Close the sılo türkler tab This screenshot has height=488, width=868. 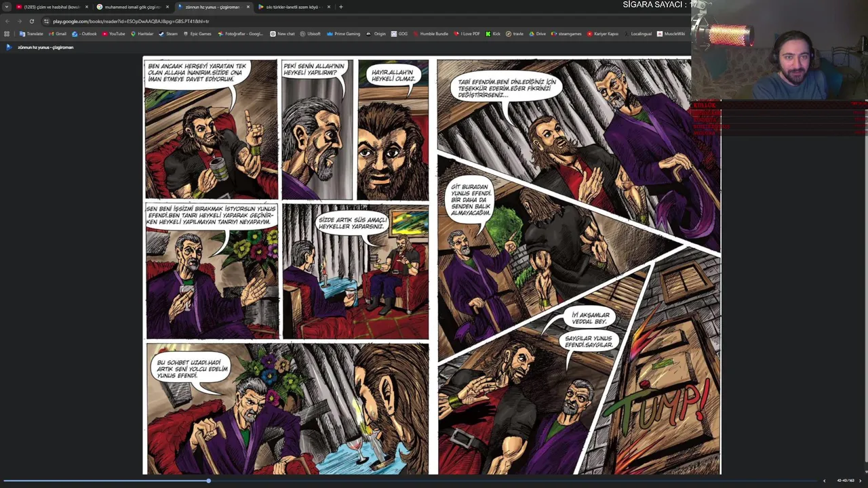coord(329,7)
